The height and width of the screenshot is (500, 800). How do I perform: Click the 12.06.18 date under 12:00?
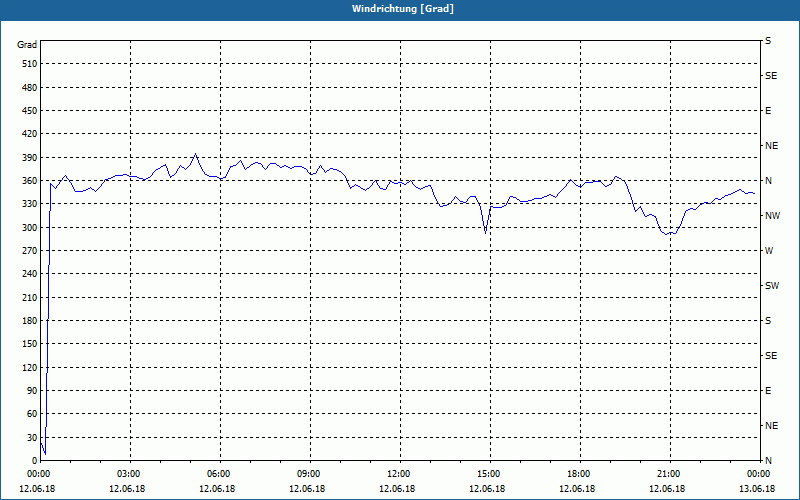pyautogui.click(x=397, y=488)
